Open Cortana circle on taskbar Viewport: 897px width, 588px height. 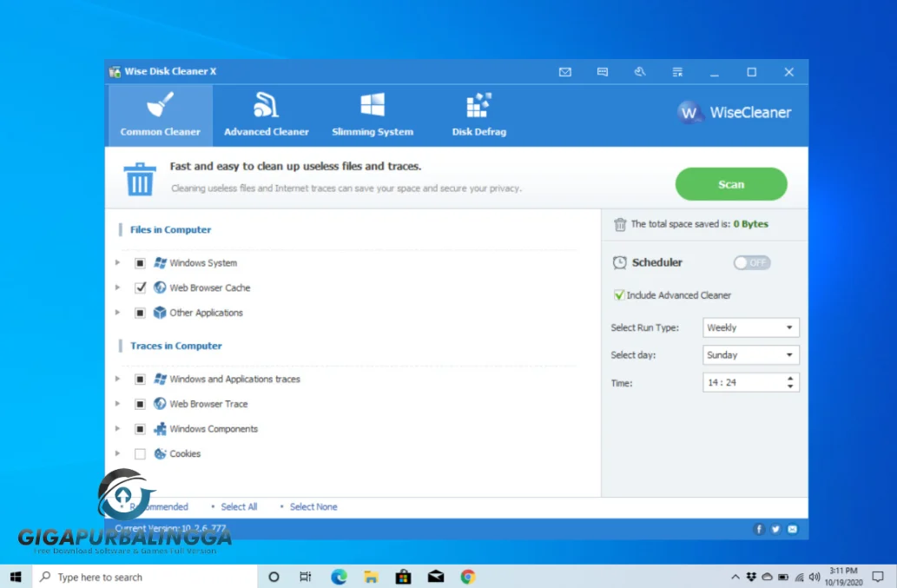[274, 577]
